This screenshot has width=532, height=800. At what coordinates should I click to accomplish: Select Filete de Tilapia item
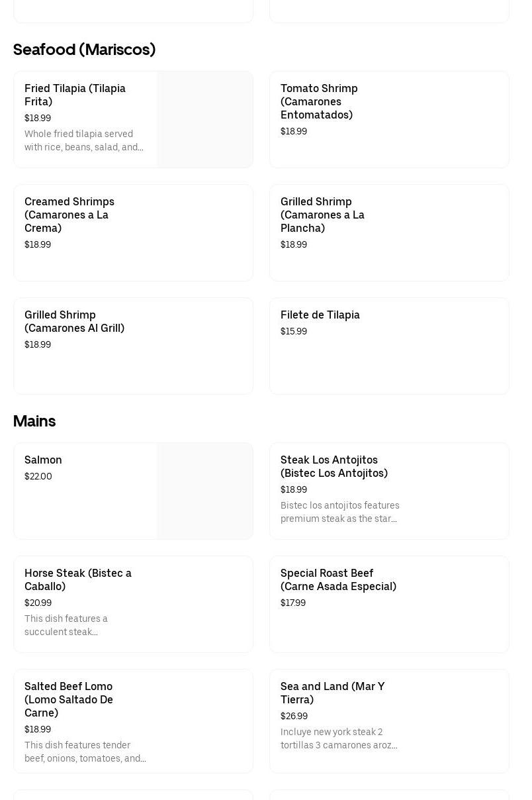(x=389, y=346)
